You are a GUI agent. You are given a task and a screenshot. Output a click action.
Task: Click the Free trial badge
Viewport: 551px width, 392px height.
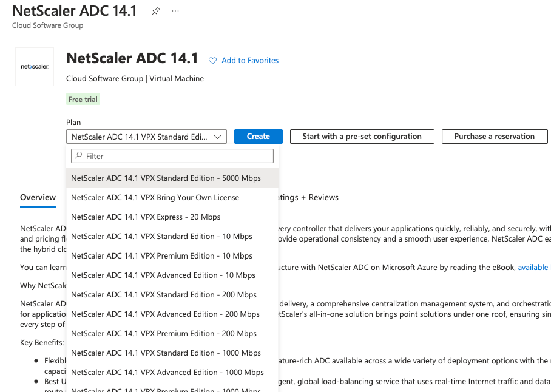point(83,100)
